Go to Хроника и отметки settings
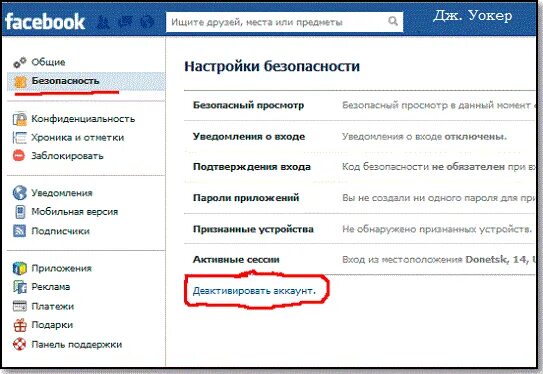543x374 pixels. pos(78,137)
